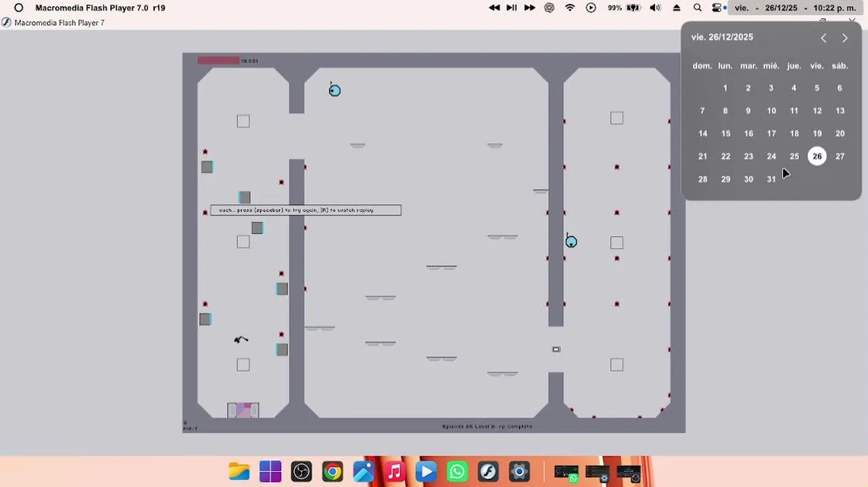The width and height of the screenshot is (868, 487).
Task: Click the calendar header vie. 26/12/2025
Action: (x=722, y=37)
